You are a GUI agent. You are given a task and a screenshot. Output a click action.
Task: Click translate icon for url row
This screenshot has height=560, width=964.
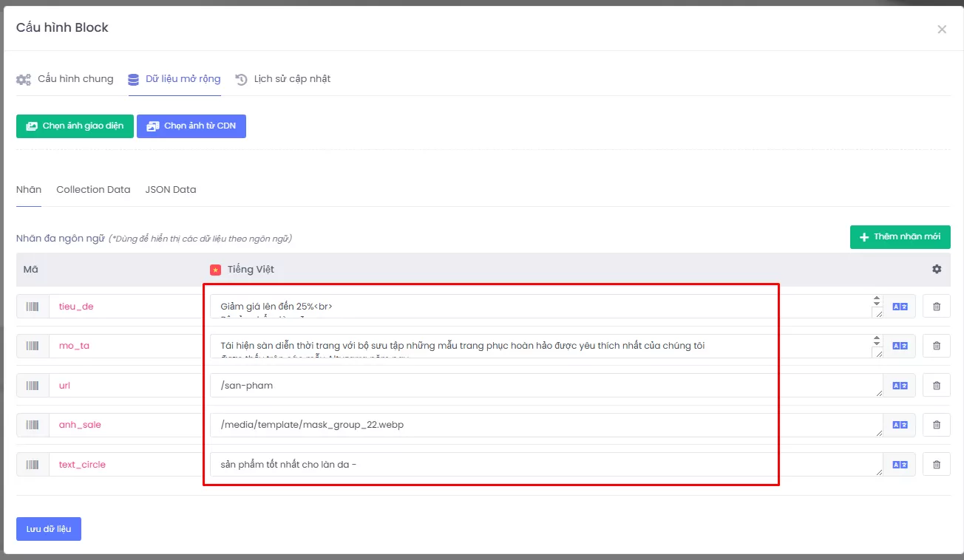pyautogui.click(x=900, y=386)
